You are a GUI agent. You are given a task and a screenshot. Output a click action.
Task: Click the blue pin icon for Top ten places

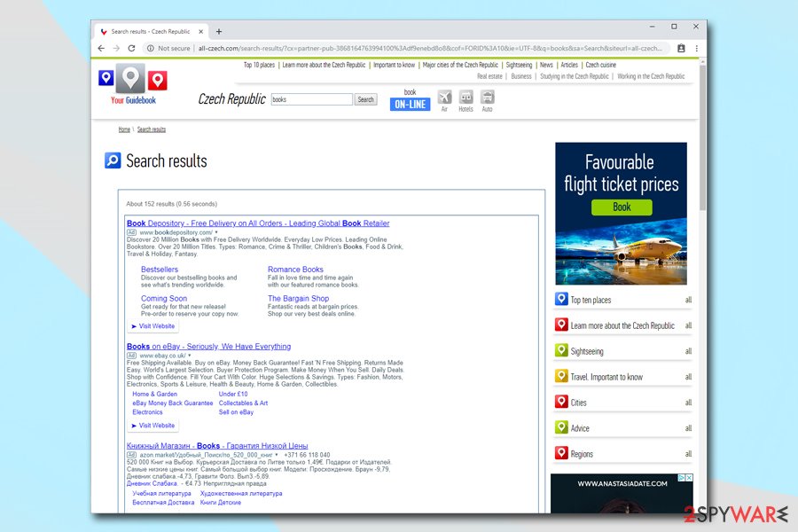[x=561, y=299]
